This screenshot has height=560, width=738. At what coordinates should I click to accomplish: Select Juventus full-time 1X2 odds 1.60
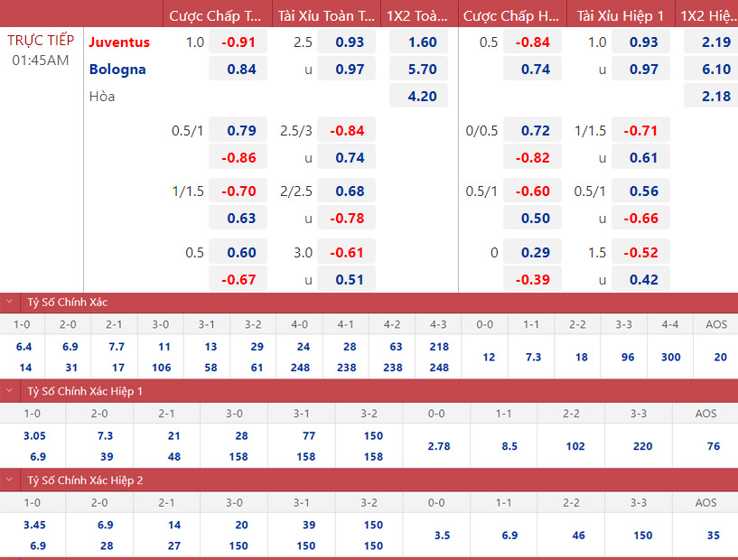pyautogui.click(x=422, y=42)
